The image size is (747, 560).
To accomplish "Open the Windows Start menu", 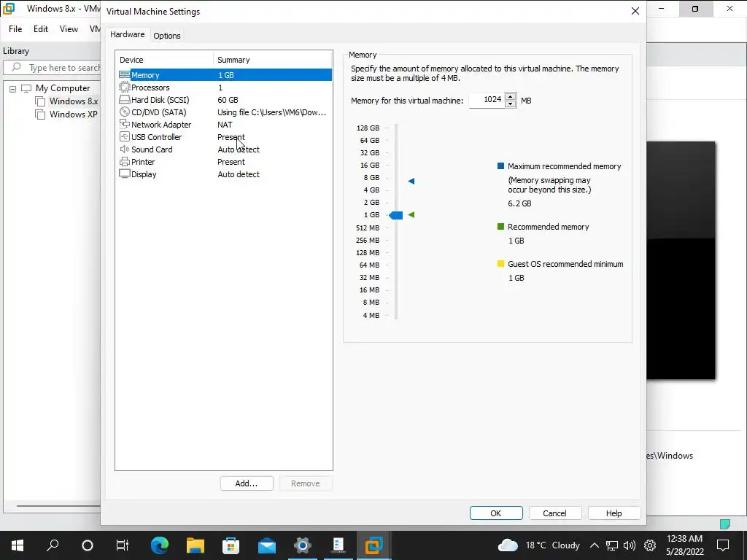I will click(18, 545).
